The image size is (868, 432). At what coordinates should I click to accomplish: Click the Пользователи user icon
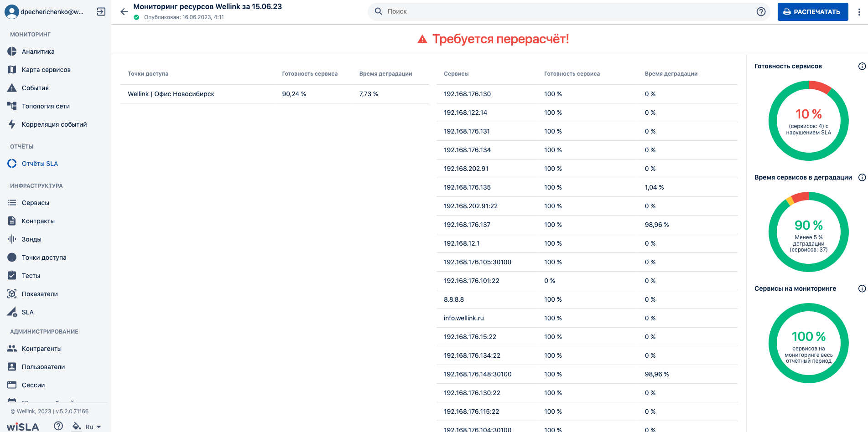pyautogui.click(x=12, y=367)
